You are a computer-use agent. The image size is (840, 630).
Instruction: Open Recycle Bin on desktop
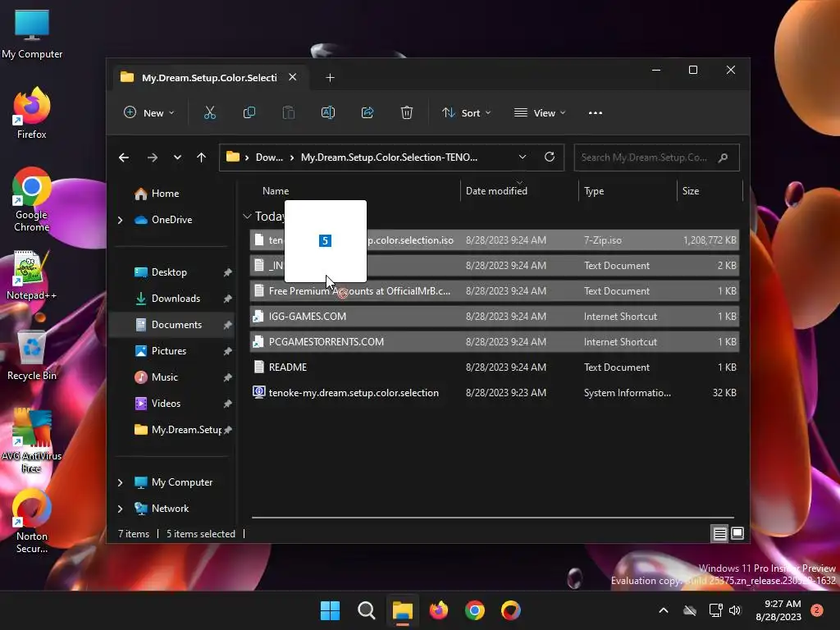pyautogui.click(x=32, y=354)
